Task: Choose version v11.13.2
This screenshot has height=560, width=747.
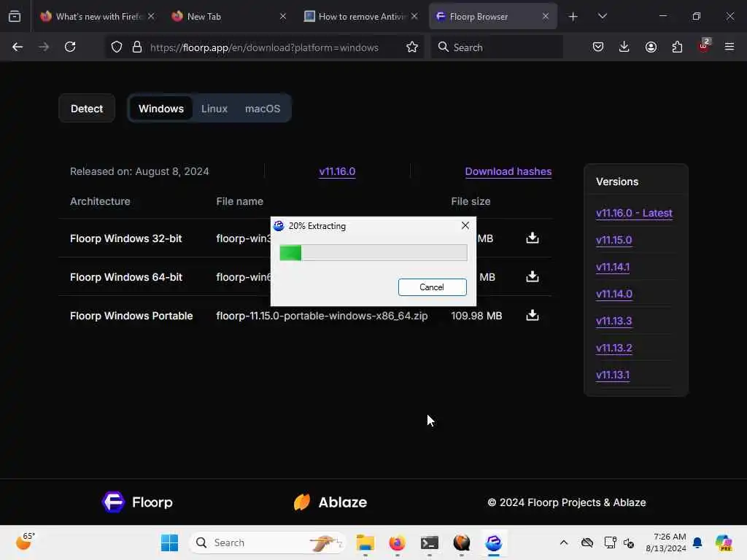Action: pyautogui.click(x=614, y=348)
